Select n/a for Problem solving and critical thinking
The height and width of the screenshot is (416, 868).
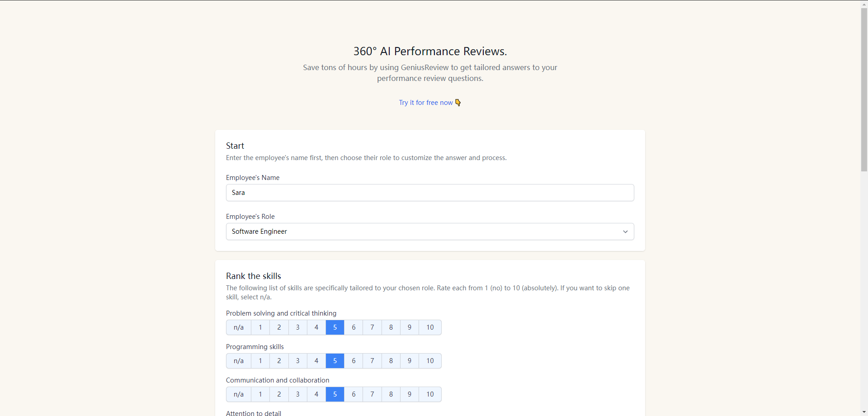239,327
